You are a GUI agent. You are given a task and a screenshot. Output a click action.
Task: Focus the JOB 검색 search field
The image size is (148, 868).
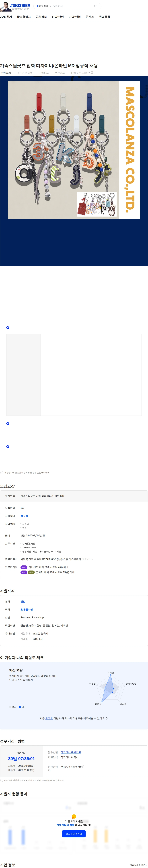pos(72,6)
